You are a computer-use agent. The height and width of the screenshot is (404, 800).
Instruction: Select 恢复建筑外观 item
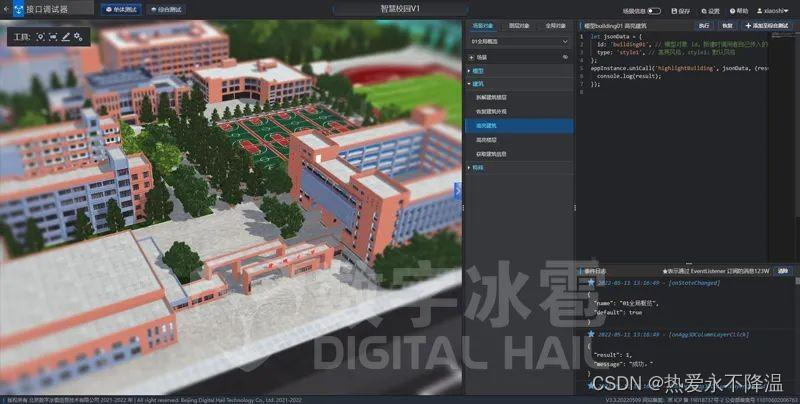click(519, 111)
